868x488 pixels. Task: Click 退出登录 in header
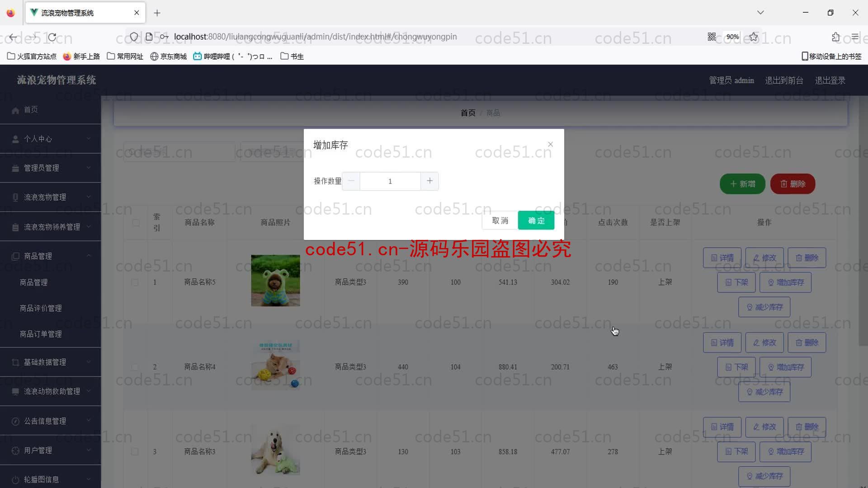(x=830, y=80)
